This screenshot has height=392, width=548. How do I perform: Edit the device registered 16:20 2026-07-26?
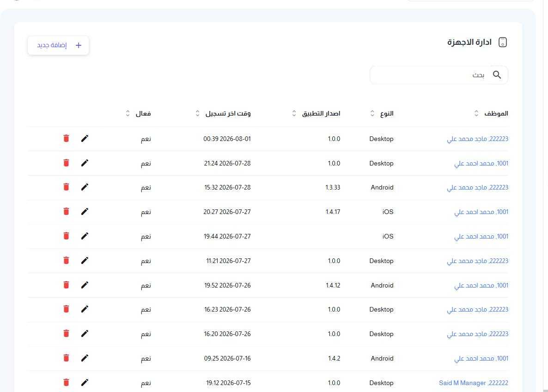(85, 334)
